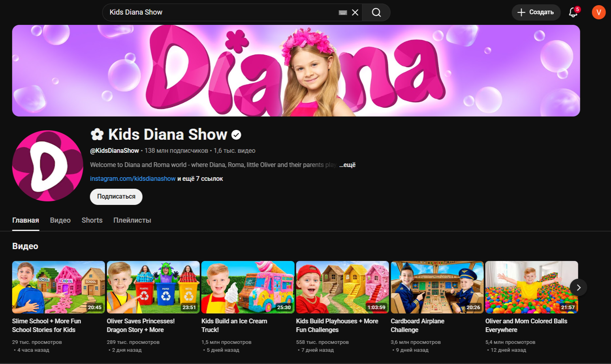Open the Oliver Saves Princesses thumbnail
This screenshot has height=364, width=611.
(x=153, y=287)
